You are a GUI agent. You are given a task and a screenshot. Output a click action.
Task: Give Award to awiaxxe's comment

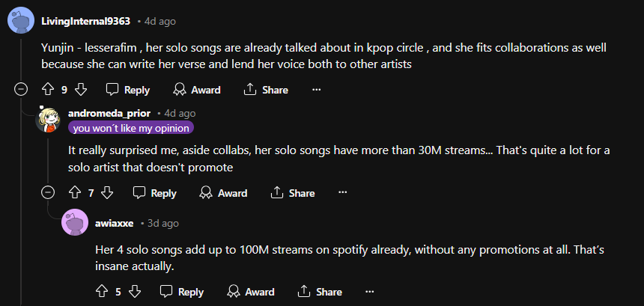(252, 292)
